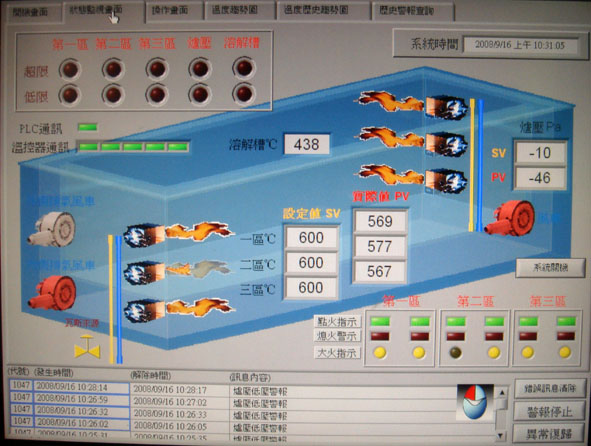Screen dimensions: 591x446
Task: Click the yellow gas source valve icon
Action: 87,347
